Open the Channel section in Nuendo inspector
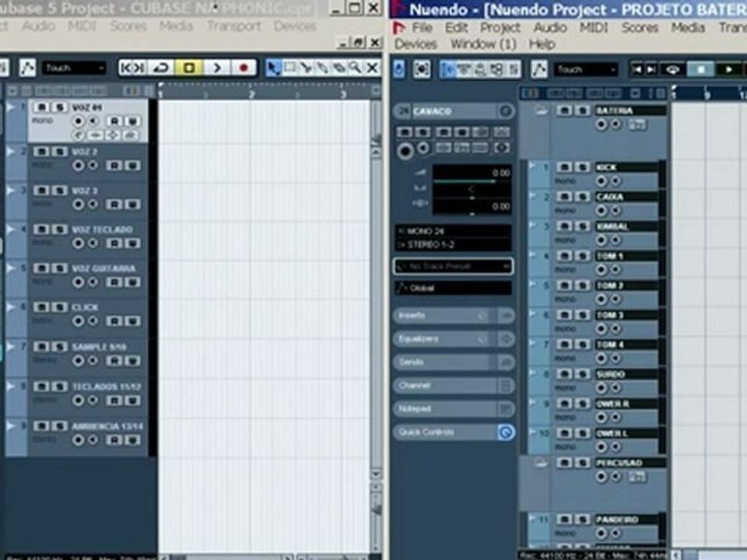 click(x=453, y=385)
